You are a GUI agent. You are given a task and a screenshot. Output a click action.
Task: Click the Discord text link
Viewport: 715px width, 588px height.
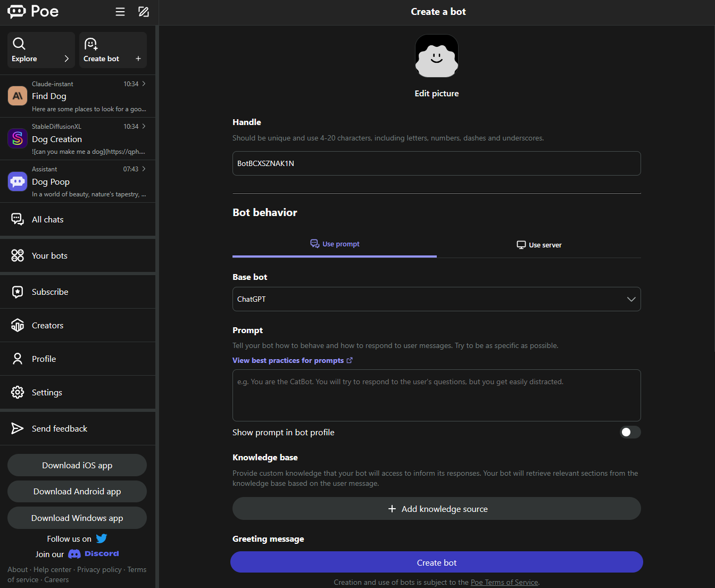(x=102, y=553)
